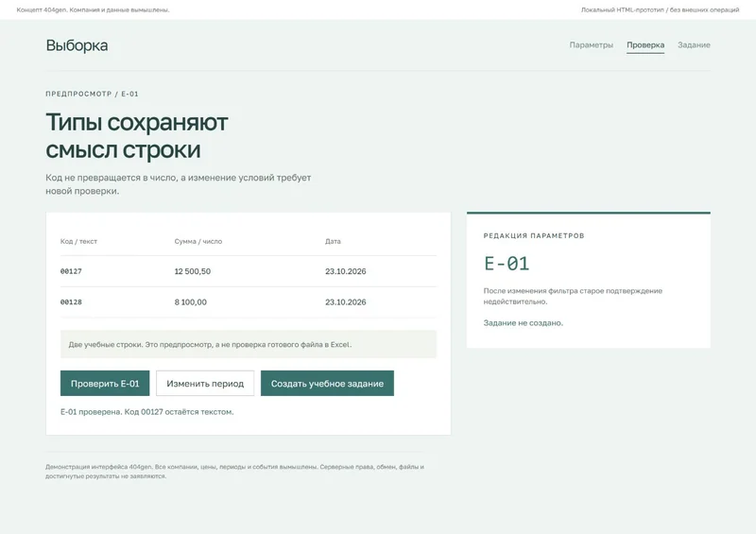Click the После изменения фильтра notice
The image size is (756, 534).
(573, 296)
